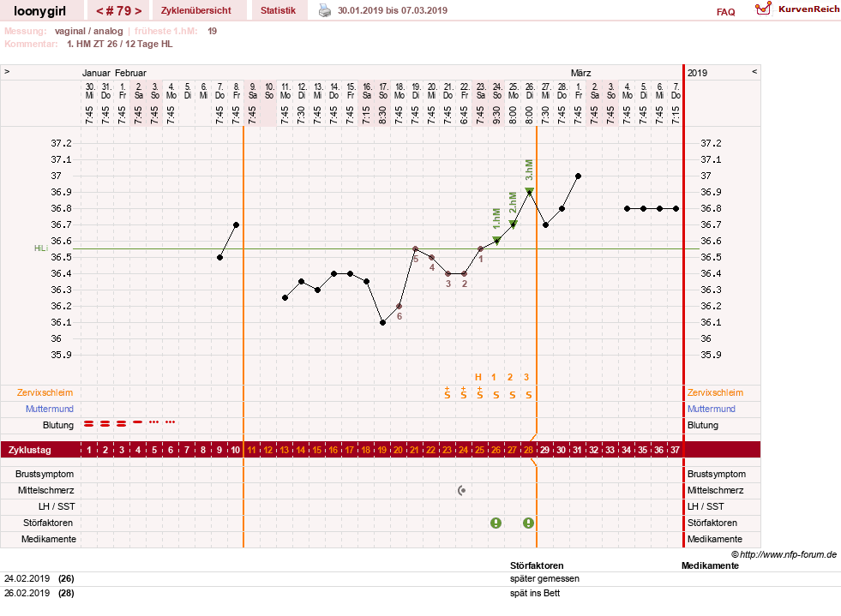Click the left Blutung row label

[58, 425]
